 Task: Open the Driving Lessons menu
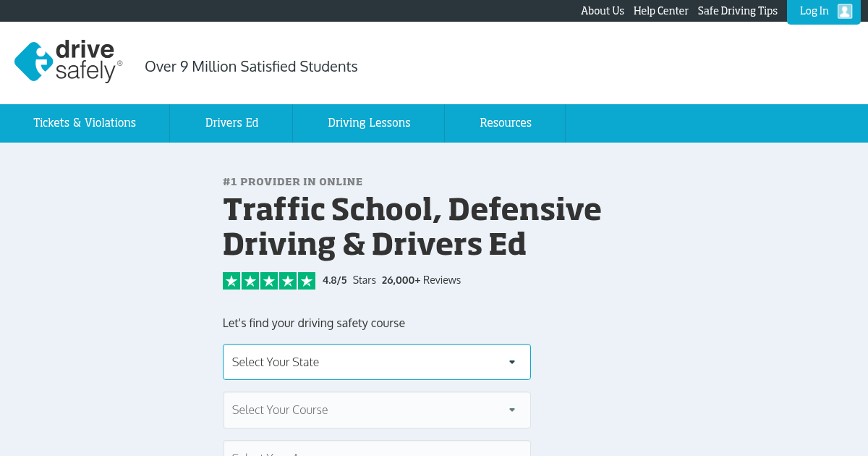coord(369,123)
